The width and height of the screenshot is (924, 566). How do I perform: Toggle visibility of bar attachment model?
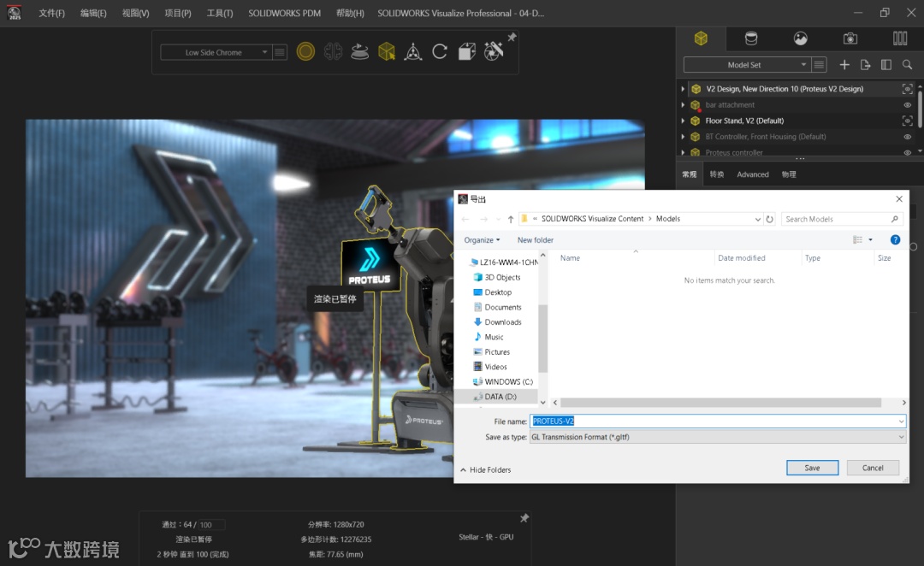(x=908, y=105)
